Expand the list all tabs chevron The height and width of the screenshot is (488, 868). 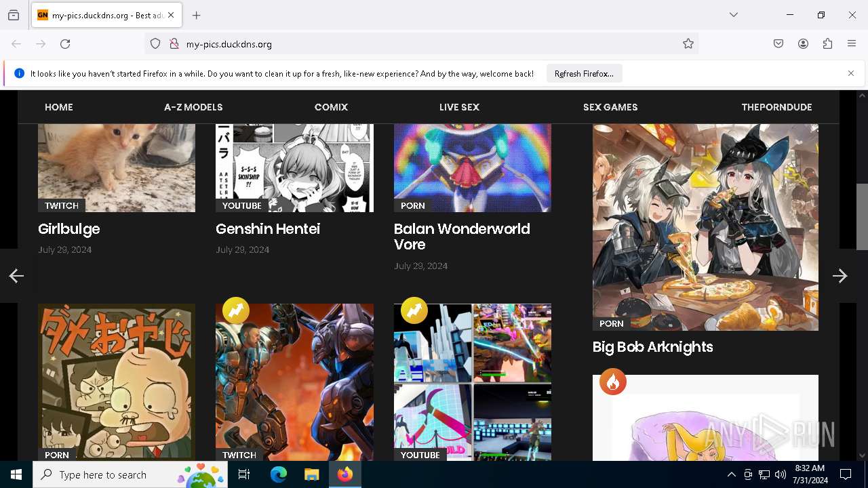coord(734,15)
